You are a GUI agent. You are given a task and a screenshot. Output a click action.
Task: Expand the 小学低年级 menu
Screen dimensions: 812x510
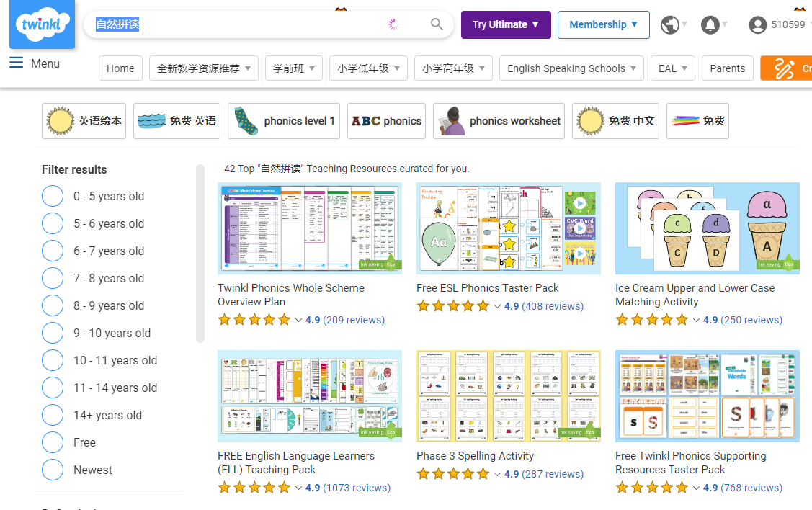pyautogui.click(x=368, y=68)
